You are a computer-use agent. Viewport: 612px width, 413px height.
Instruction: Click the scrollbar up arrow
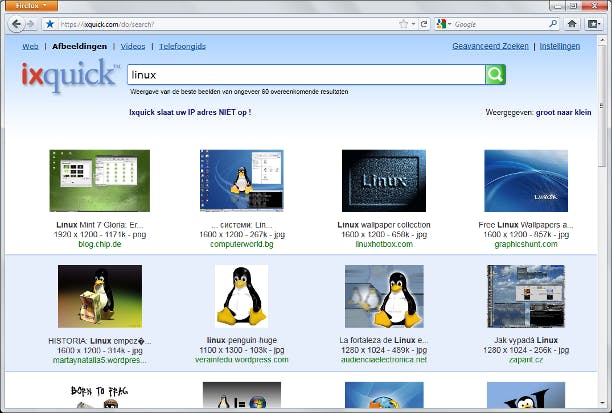click(x=601, y=38)
